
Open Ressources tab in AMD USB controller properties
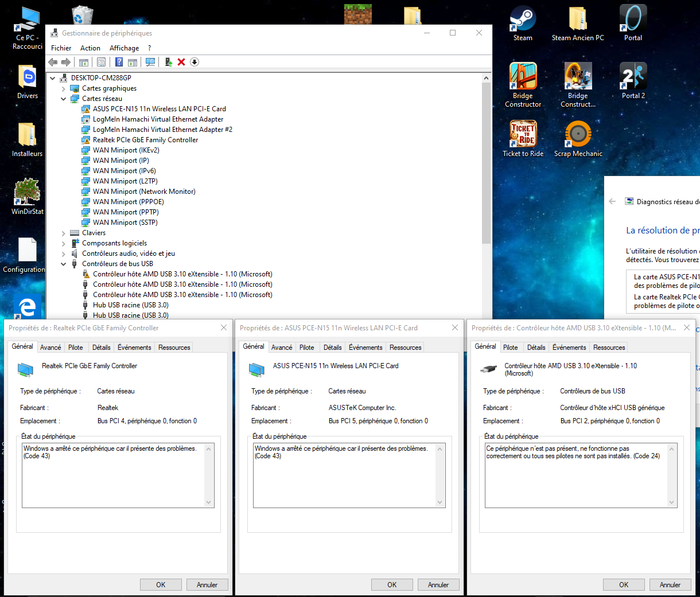point(609,348)
